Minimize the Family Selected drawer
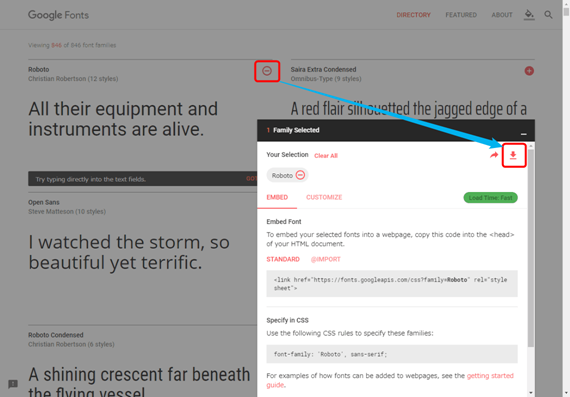570x397 pixels. coord(523,134)
